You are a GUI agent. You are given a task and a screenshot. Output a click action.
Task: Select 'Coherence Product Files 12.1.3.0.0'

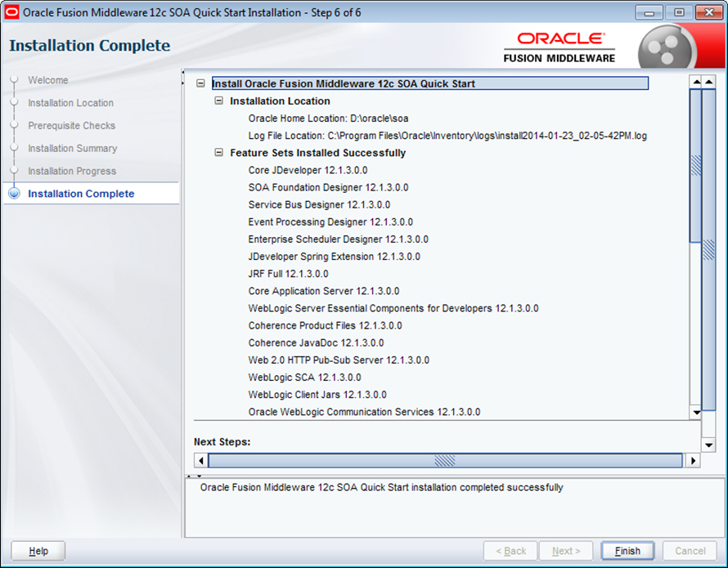tap(325, 326)
